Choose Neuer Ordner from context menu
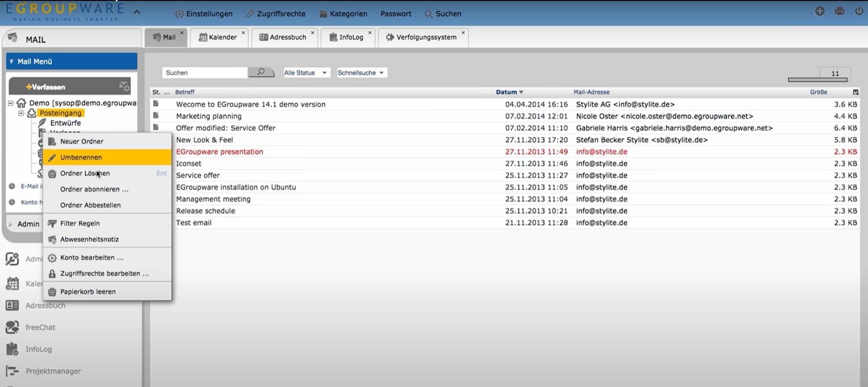Viewport: 868px width, 387px height. (x=108, y=141)
